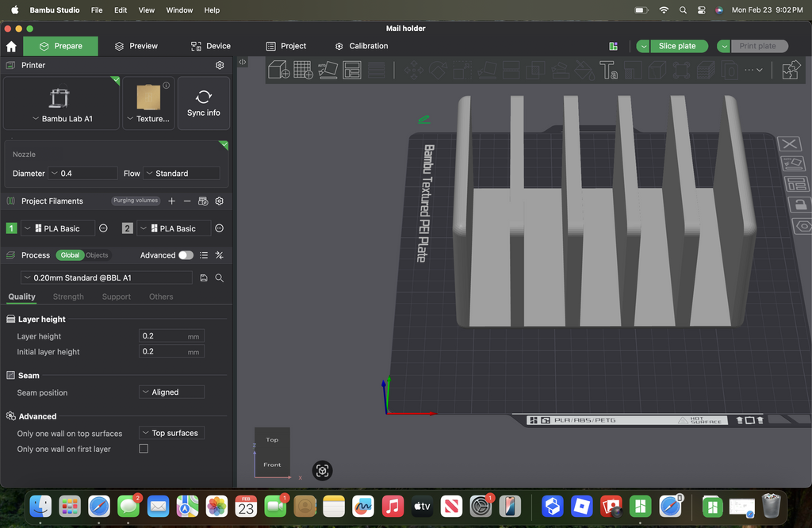Click the plate settings hexagon icon
Screen dimensions: 812x528
802,226
